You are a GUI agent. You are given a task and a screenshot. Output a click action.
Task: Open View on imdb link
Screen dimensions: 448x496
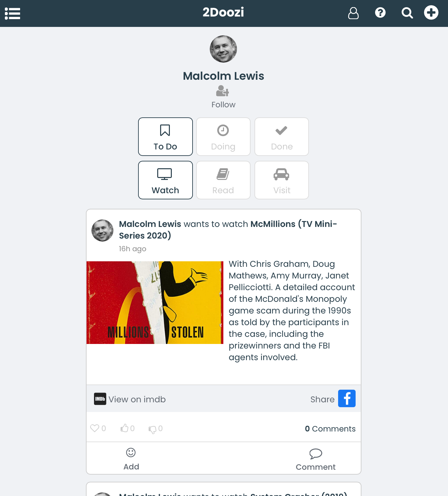130,399
